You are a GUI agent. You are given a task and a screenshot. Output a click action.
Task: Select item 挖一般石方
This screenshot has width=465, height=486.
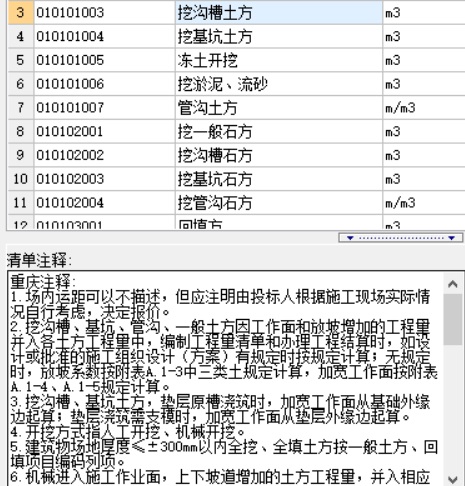point(279,131)
